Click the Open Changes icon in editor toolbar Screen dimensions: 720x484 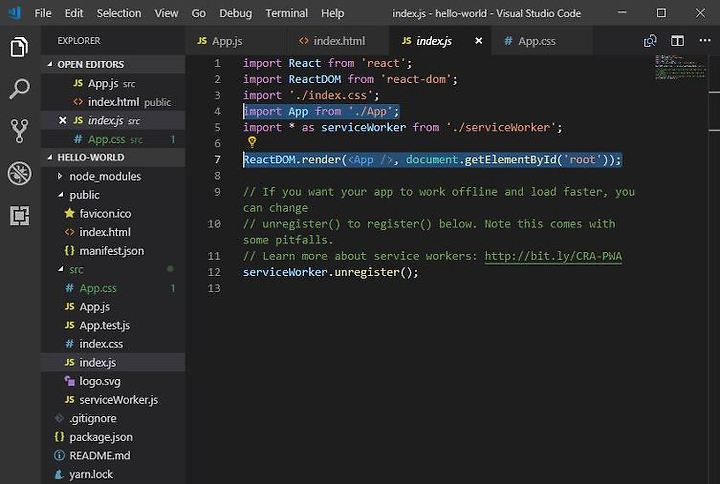click(650, 41)
